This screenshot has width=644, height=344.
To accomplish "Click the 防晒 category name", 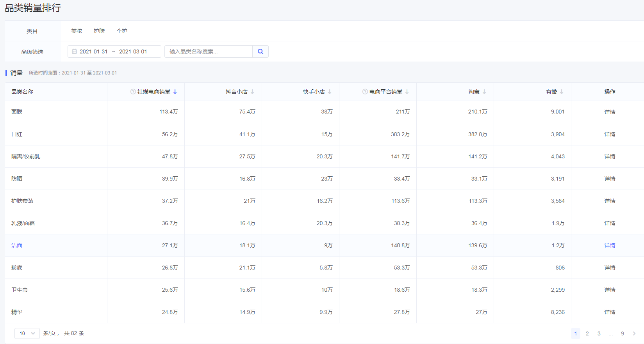I will click(x=17, y=179).
